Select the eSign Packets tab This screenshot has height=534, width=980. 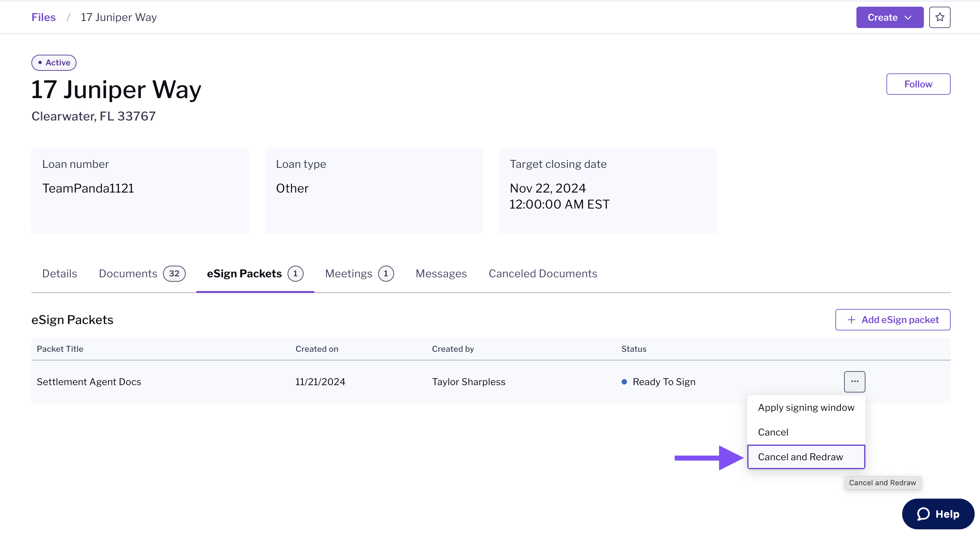255,273
